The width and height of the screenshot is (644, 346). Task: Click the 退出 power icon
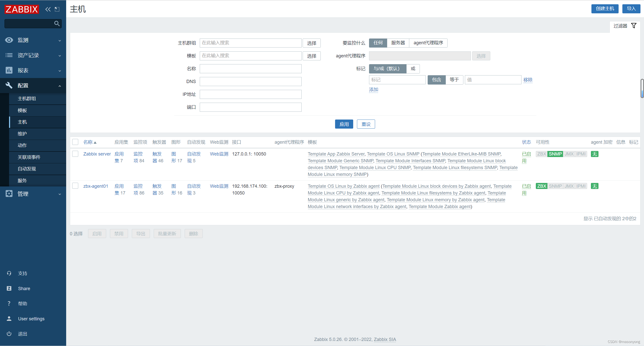tap(9, 334)
